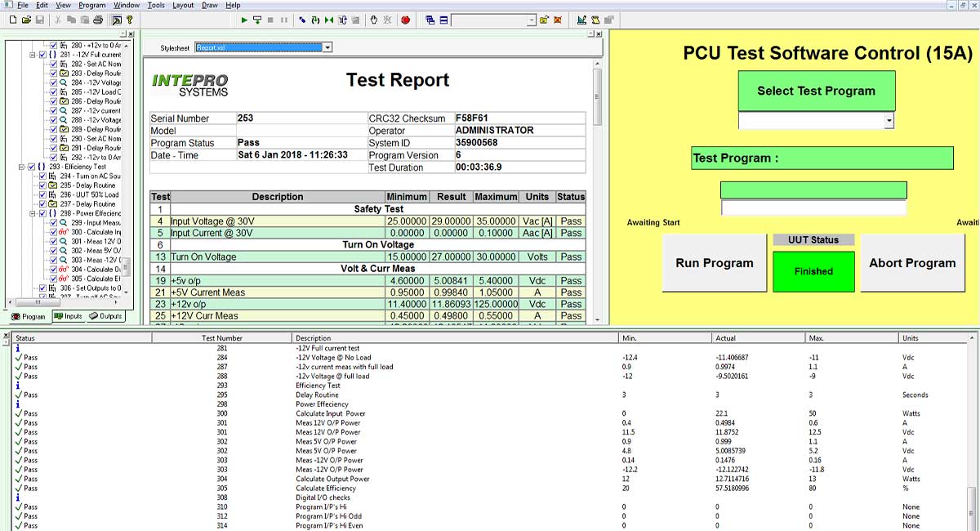Image resolution: width=980 pixels, height=531 pixels.
Task: Click the loop/repeat toolbar icon
Action: click(315, 20)
